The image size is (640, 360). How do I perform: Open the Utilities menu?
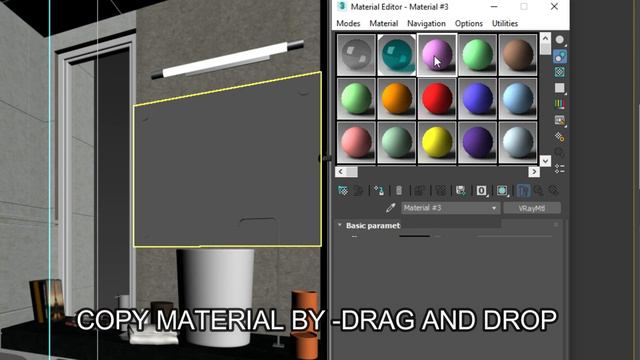pos(505,24)
